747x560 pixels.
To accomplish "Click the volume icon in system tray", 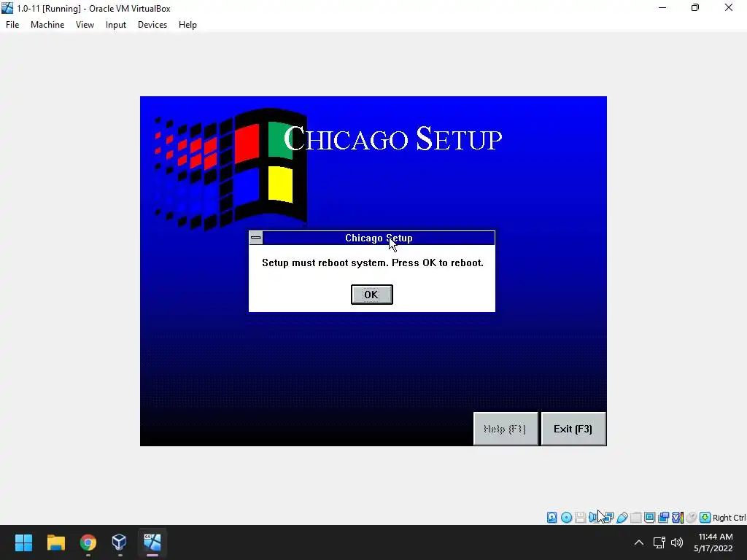I will (x=676, y=542).
